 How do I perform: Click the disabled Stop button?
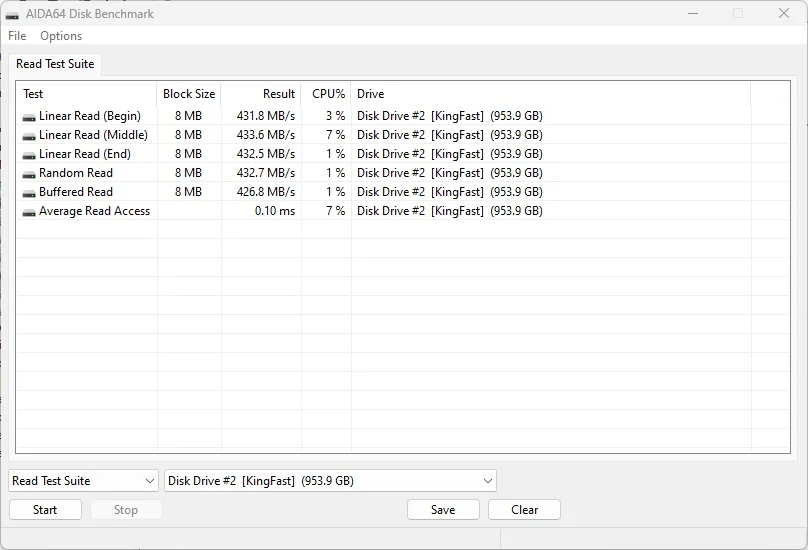coord(126,510)
